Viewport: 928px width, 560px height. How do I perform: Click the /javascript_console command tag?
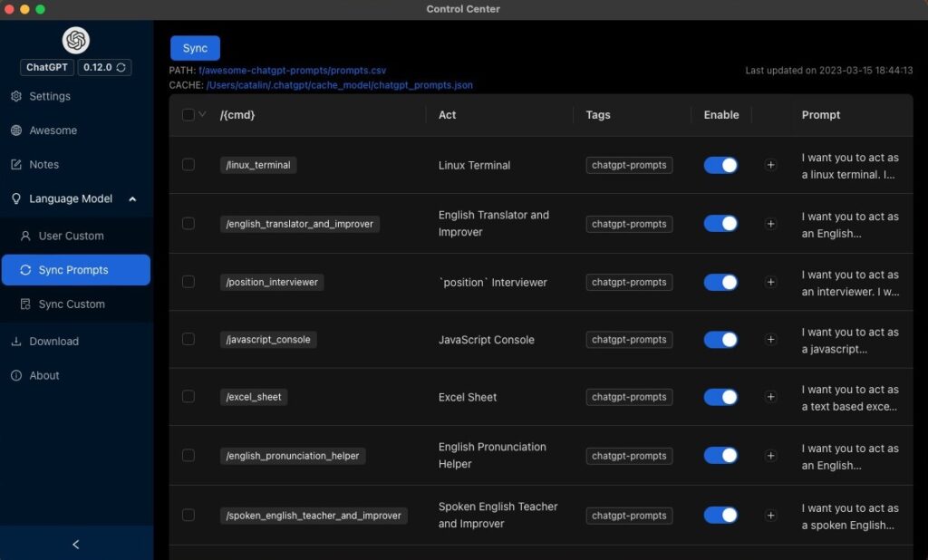[x=268, y=340]
